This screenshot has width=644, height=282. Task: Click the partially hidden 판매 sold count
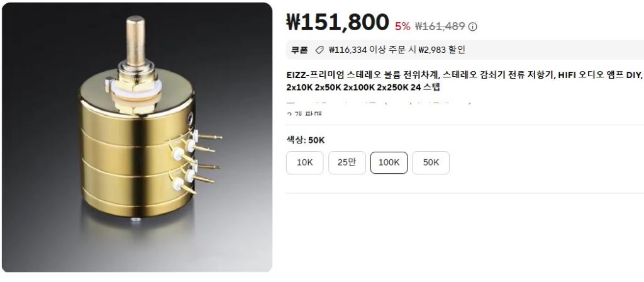click(304, 113)
